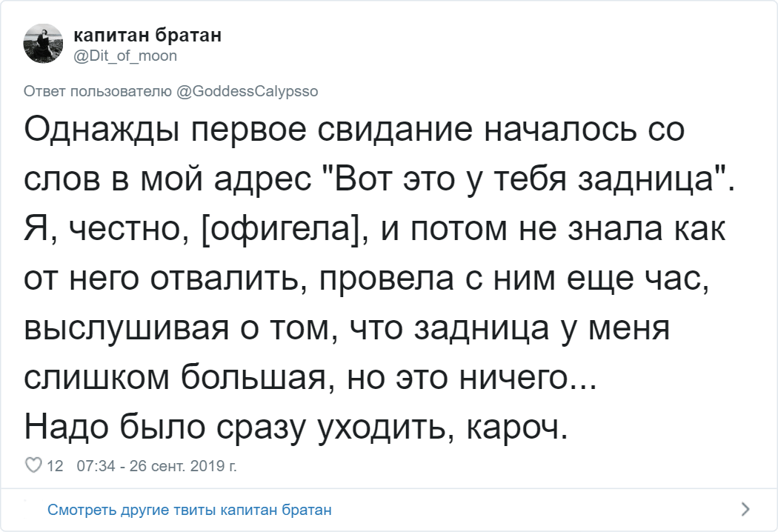Click the line starting "выслушивая о том"
The height and width of the screenshot is (532, 778).
click(x=346, y=328)
